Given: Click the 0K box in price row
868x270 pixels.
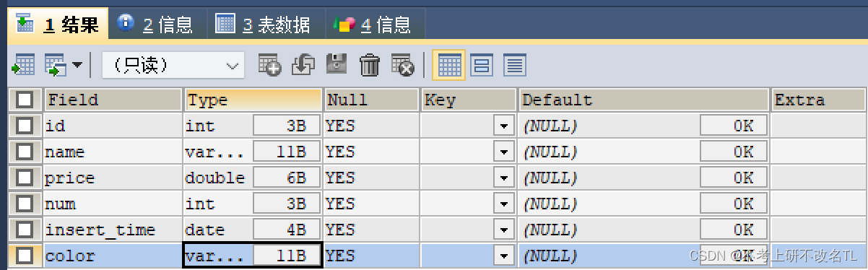Looking at the screenshot, I should pyautogui.click(x=733, y=178).
